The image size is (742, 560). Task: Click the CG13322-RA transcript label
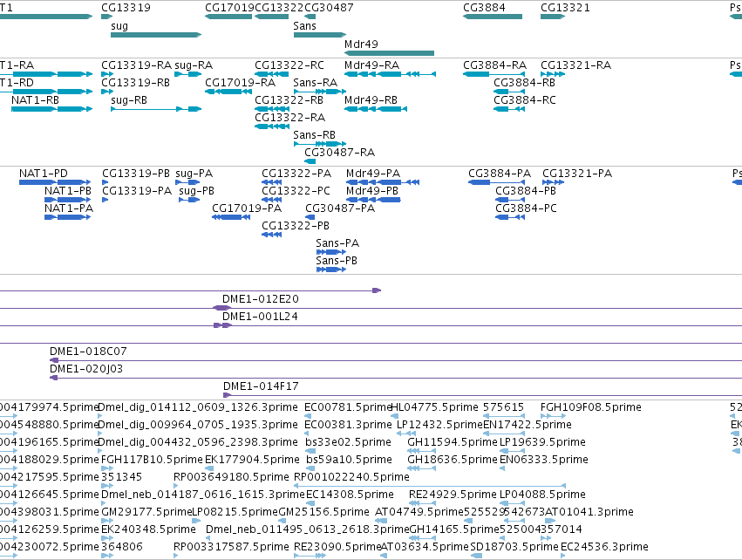click(x=290, y=118)
